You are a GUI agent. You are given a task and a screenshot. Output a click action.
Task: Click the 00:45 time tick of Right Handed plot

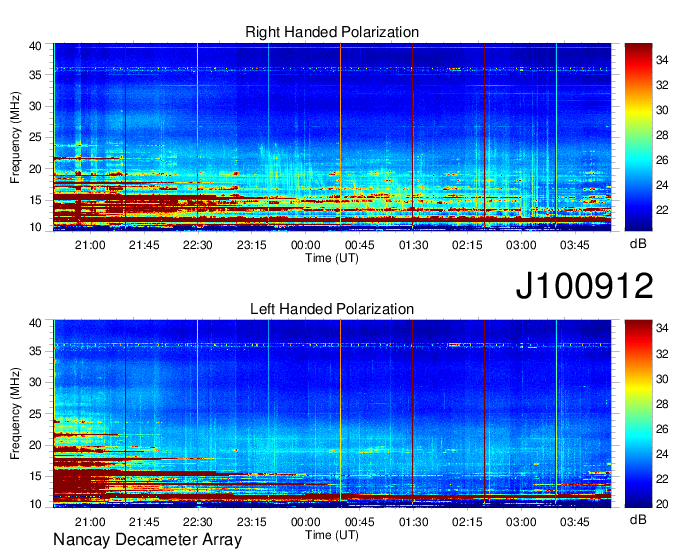pyautogui.click(x=360, y=245)
